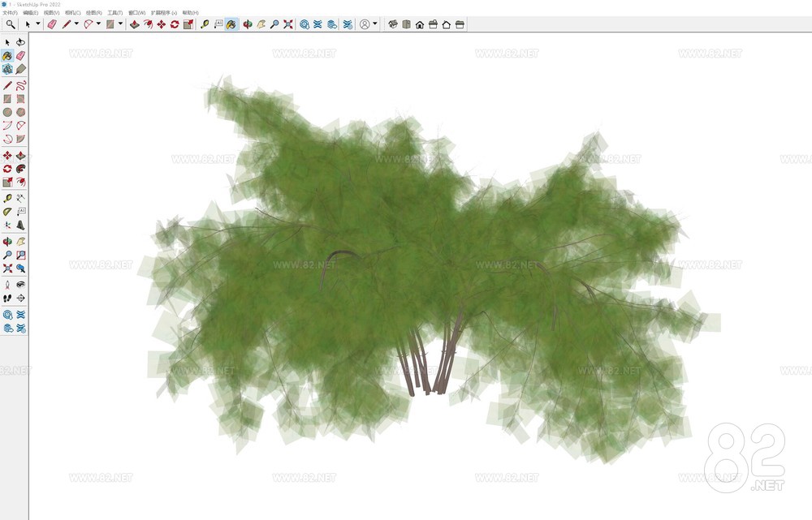Select the Eraser tool
The image size is (812, 520).
coord(52,25)
